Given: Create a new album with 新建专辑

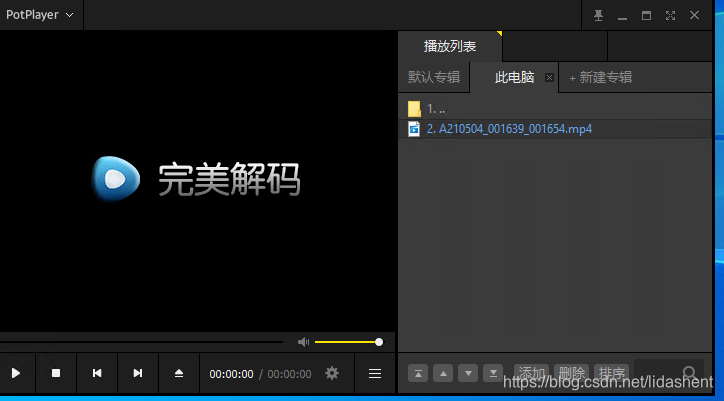Looking at the screenshot, I should click(601, 77).
